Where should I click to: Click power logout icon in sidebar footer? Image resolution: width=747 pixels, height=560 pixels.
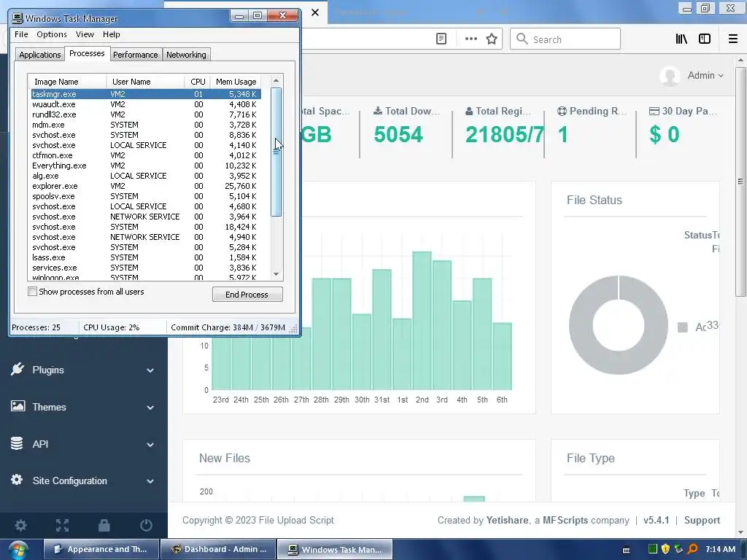pyautogui.click(x=146, y=525)
